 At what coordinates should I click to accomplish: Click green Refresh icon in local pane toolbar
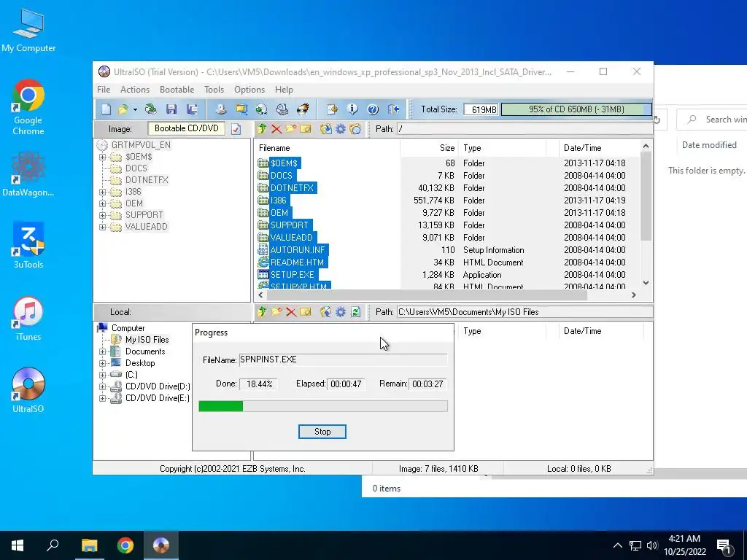[x=355, y=312]
